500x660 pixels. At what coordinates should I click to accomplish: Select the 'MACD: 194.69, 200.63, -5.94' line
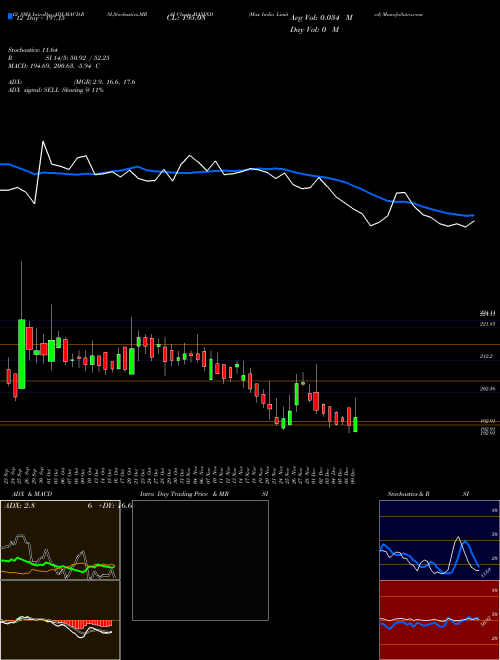tap(49, 66)
